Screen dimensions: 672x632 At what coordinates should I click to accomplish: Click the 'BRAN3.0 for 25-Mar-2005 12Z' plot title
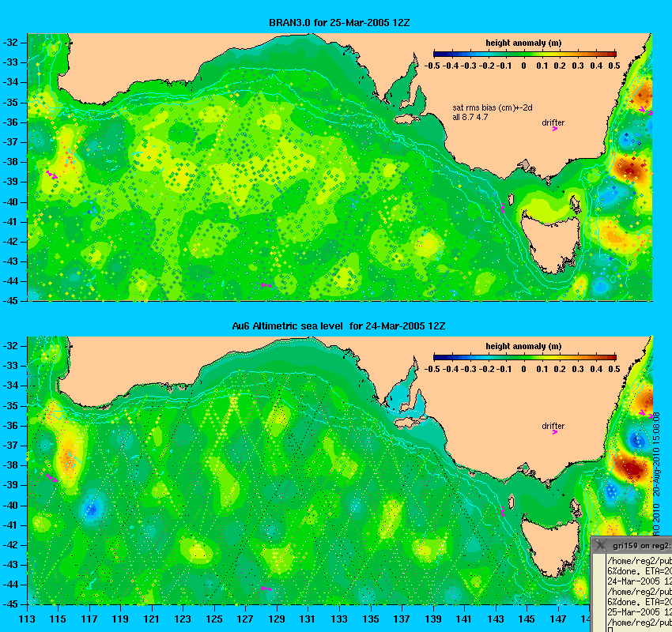pos(339,23)
